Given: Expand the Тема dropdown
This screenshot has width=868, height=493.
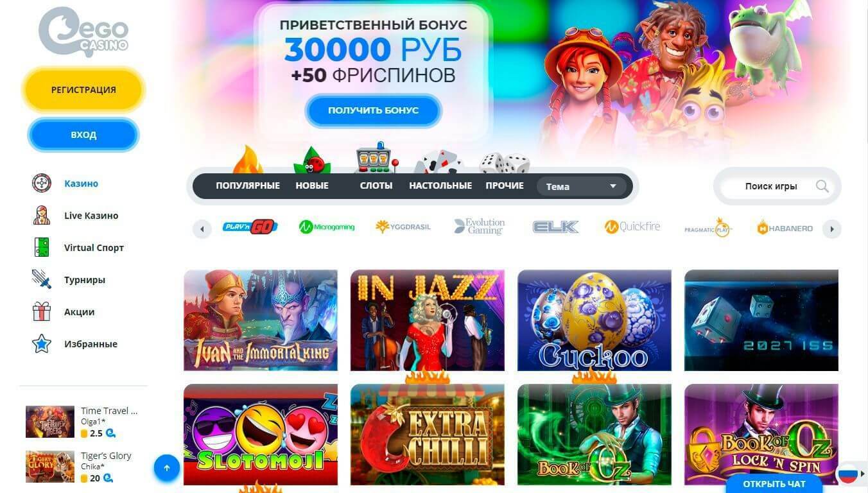Looking at the screenshot, I should pos(582,186).
